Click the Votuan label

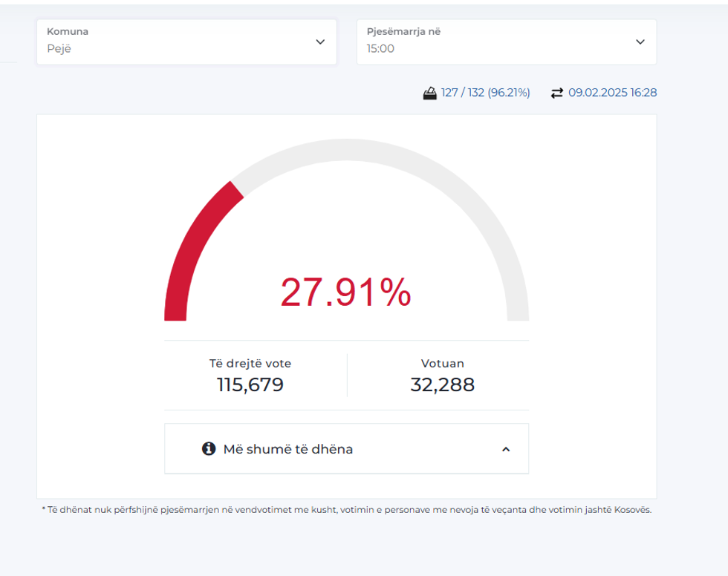tap(442, 364)
